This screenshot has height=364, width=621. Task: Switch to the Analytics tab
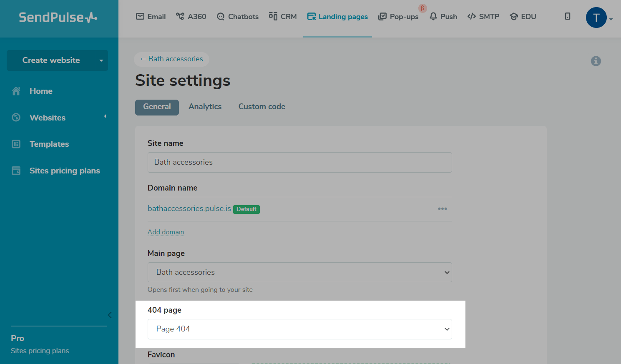click(205, 107)
